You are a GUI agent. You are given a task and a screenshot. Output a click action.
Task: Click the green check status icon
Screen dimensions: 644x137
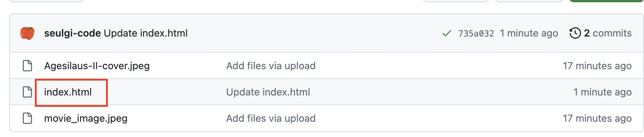[x=447, y=33]
